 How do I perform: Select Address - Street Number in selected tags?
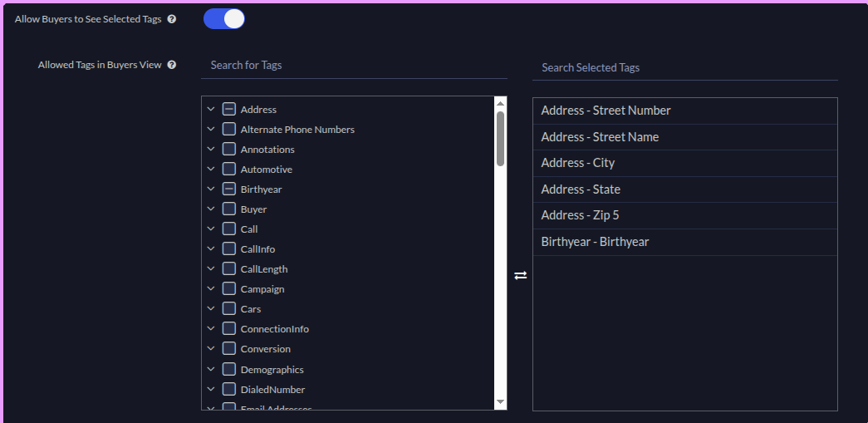click(684, 111)
